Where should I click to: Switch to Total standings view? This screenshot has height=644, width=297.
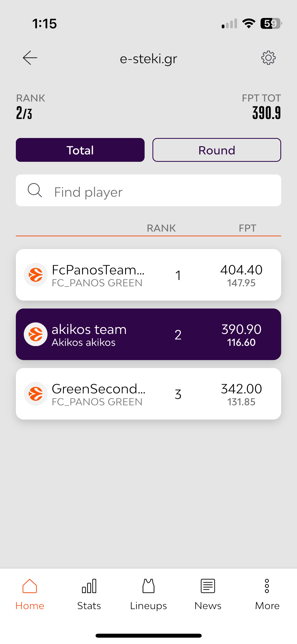click(80, 150)
